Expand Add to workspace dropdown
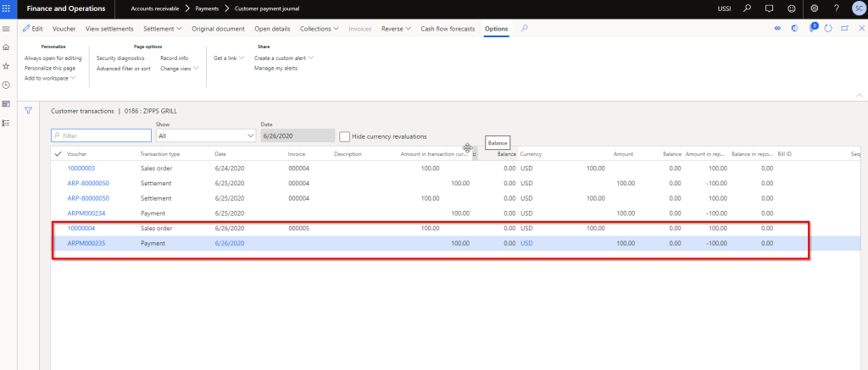The width and height of the screenshot is (868, 370). (50, 78)
